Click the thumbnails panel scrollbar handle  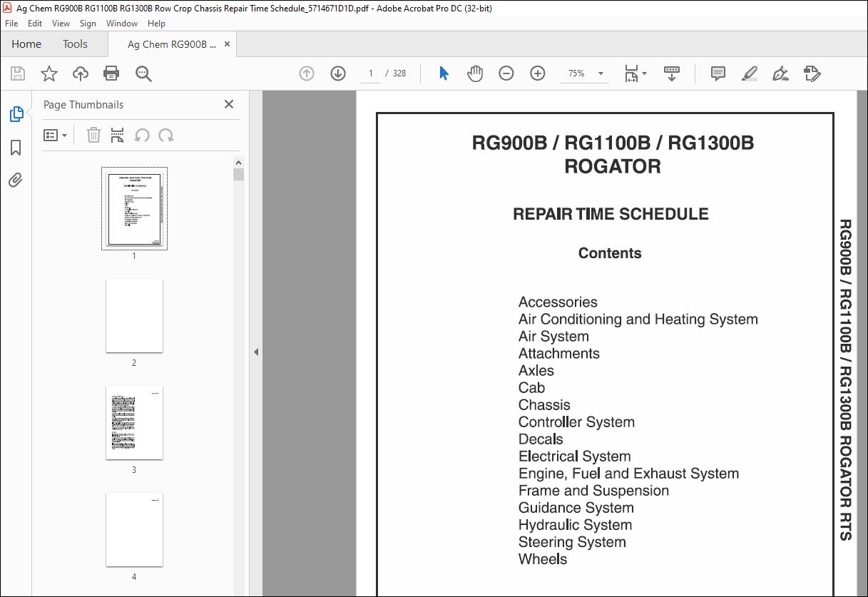pyautogui.click(x=238, y=175)
